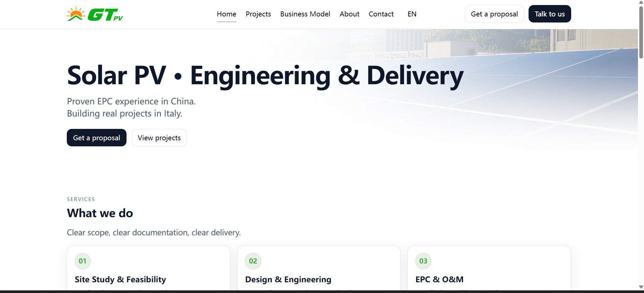Click the What we do heading
Screen dimensions: 644x293
[100, 213]
